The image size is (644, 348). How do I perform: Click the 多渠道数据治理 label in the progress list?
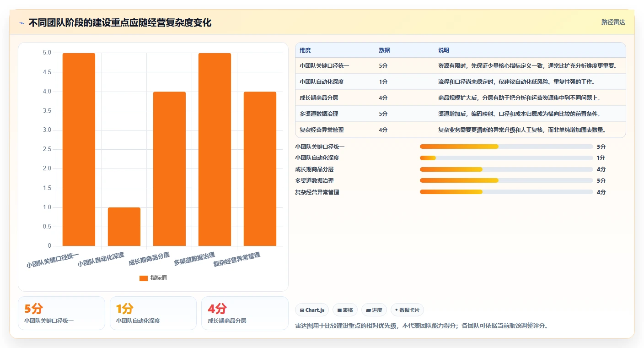315,180
